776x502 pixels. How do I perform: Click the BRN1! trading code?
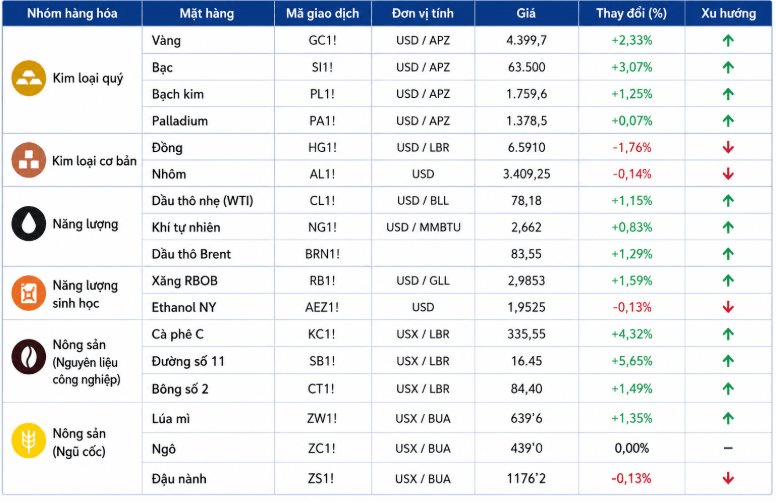click(323, 254)
